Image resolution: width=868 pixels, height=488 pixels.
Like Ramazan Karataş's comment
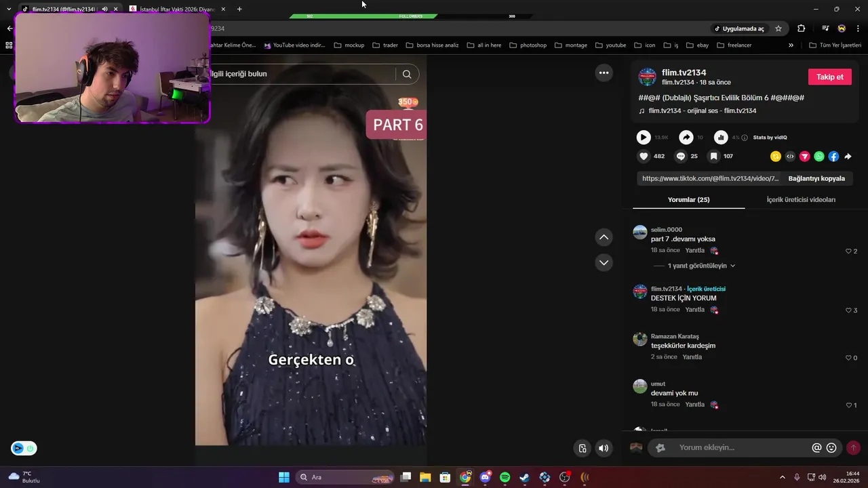point(848,357)
